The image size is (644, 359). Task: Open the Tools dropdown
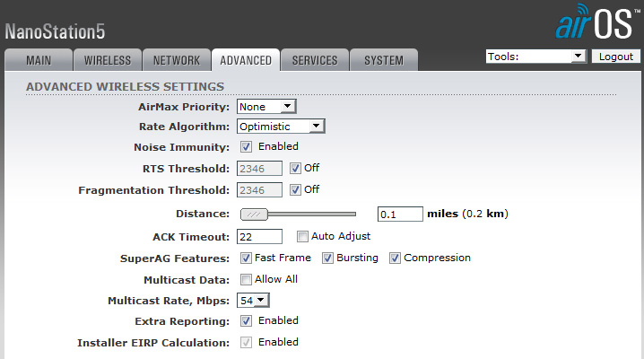[535, 57]
